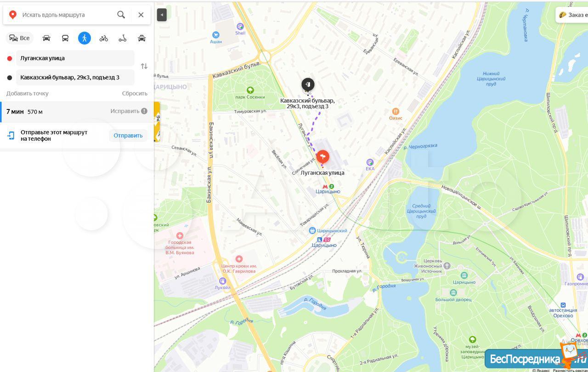
Task: Edit the Луганская улица start field
Action: coord(75,58)
